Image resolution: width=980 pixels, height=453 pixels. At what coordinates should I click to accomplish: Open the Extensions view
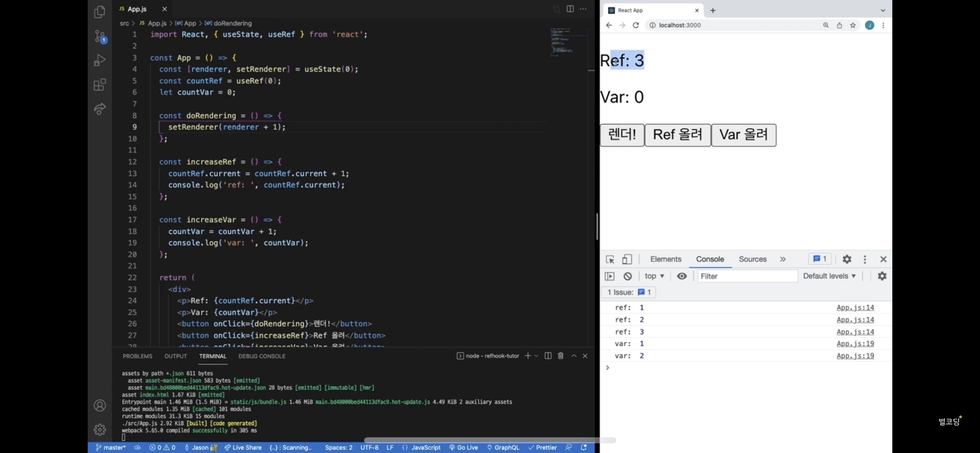(99, 85)
